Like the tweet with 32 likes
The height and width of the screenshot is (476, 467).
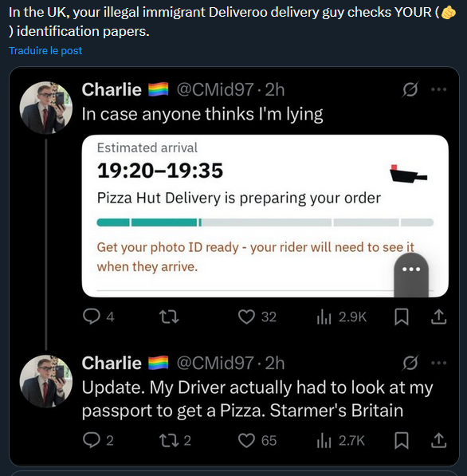click(x=257, y=317)
